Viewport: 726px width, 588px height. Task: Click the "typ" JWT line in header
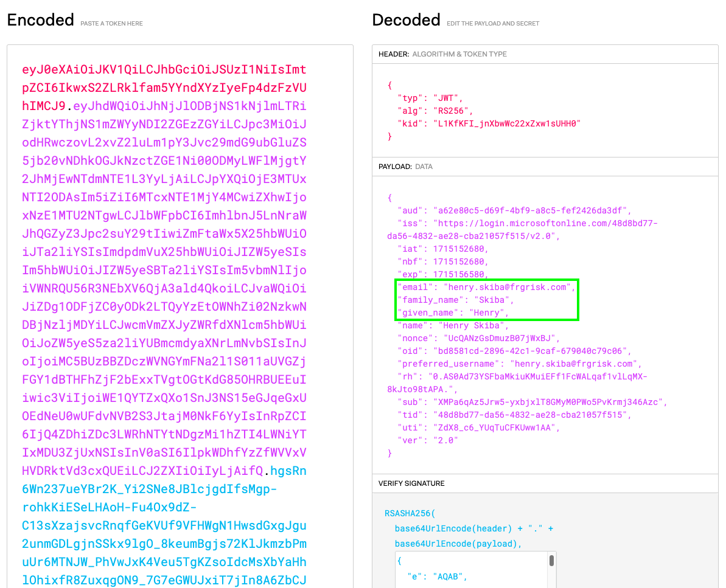point(430,97)
